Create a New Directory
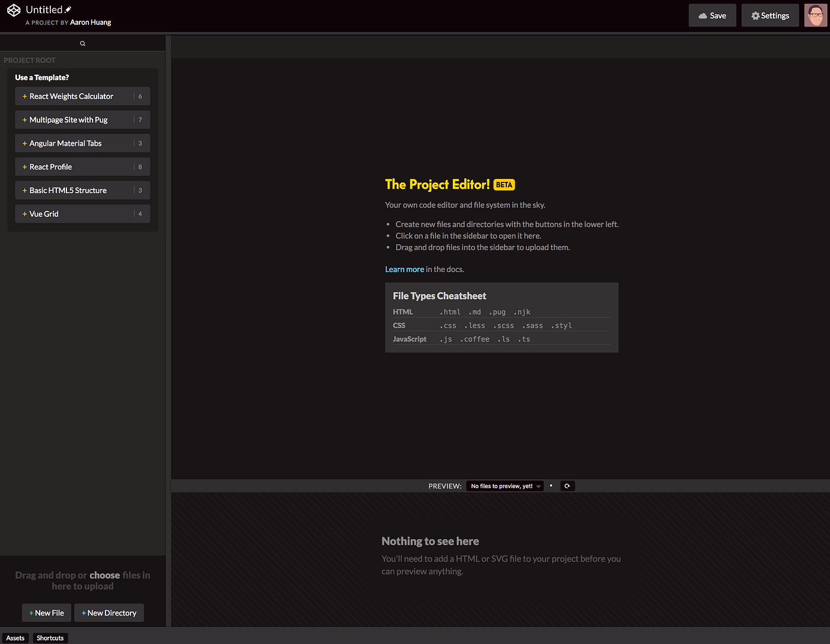This screenshot has width=830, height=644. point(108,613)
